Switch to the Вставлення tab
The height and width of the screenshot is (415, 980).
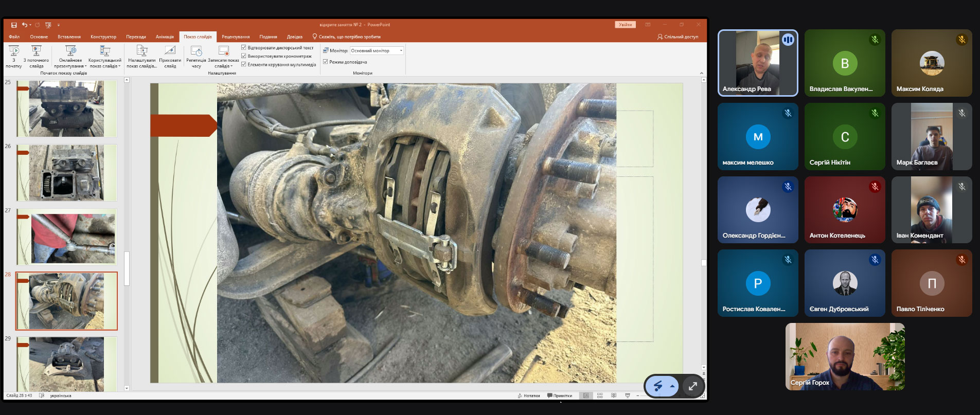[69, 37]
